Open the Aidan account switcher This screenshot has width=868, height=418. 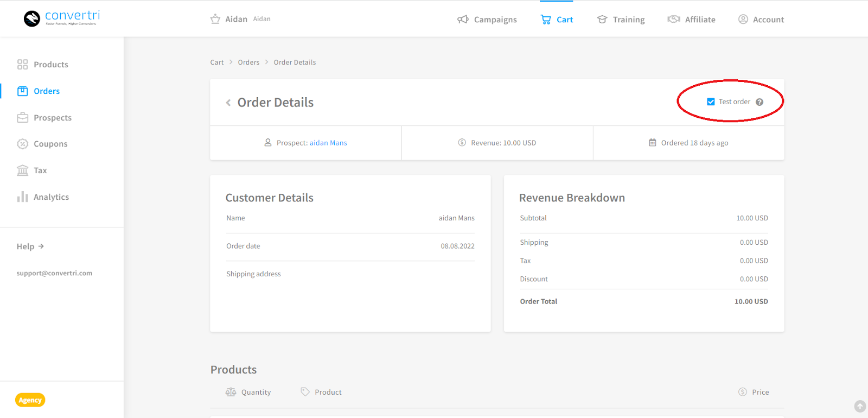(x=240, y=20)
